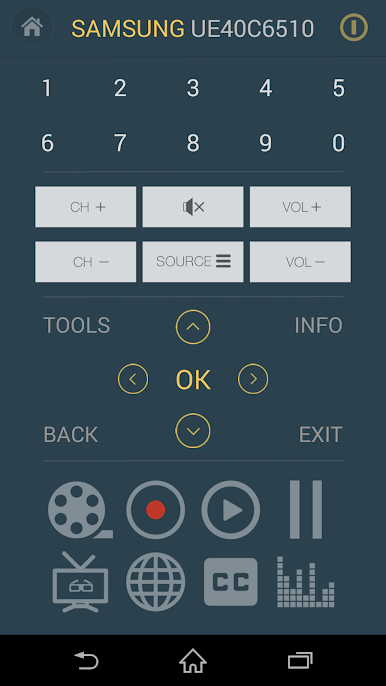Toggle closed captions with the CC icon
386x686 pixels.
(231, 582)
